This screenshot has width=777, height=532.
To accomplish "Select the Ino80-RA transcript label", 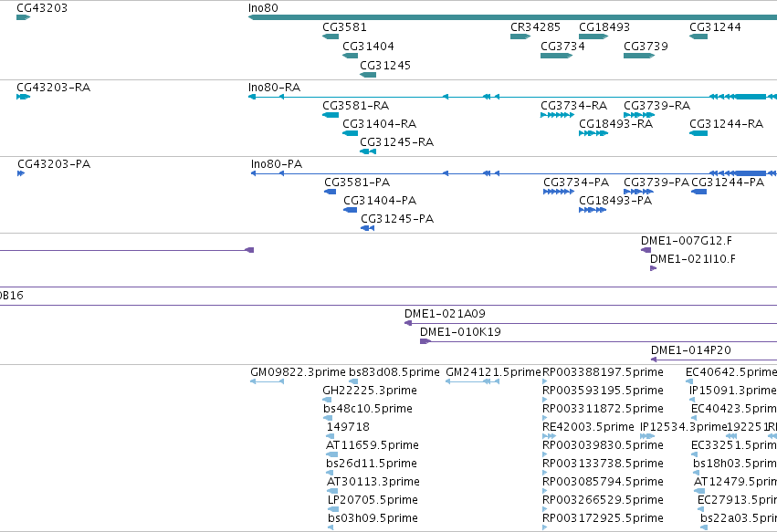I will 274,88.
